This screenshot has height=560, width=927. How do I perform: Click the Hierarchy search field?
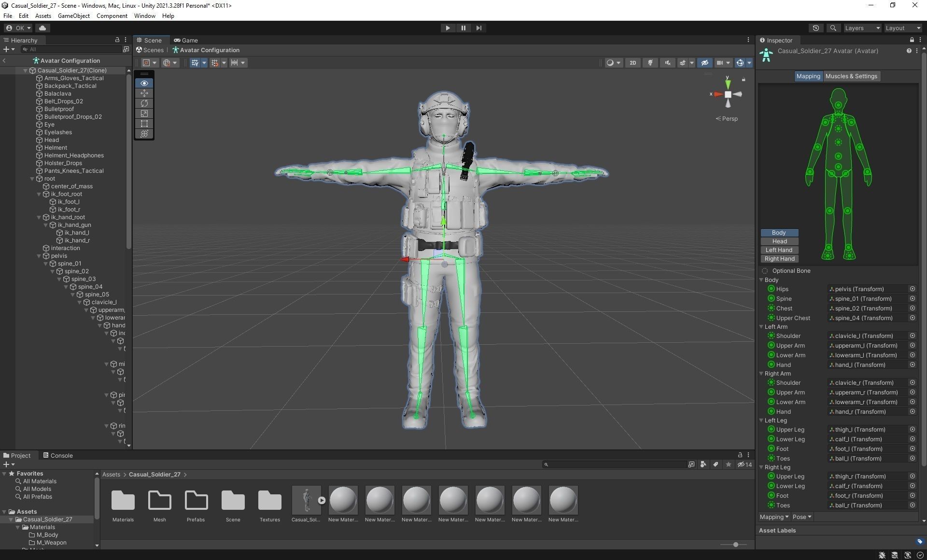(x=71, y=49)
